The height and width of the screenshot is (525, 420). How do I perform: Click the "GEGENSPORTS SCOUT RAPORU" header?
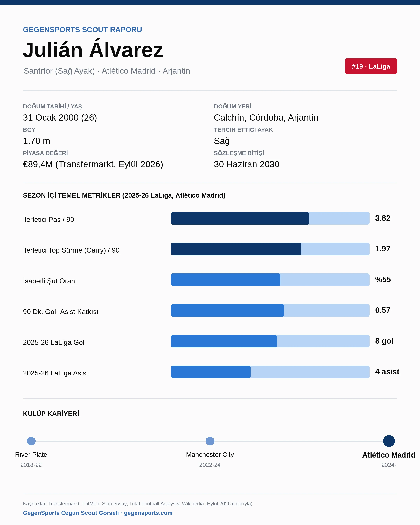click(x=82, y=30)
